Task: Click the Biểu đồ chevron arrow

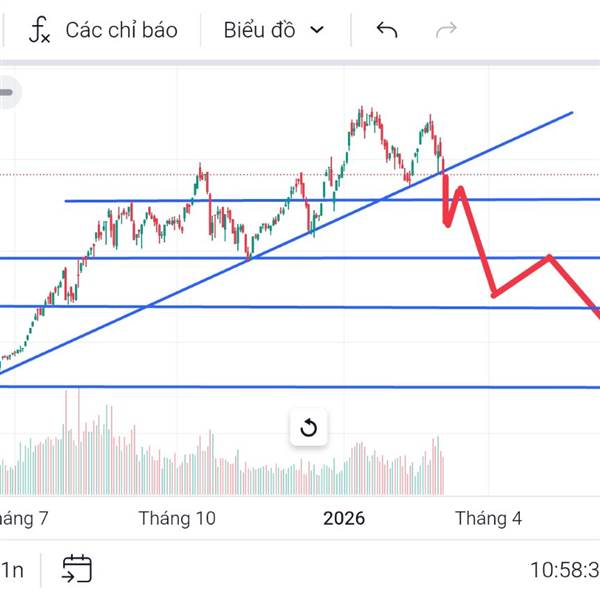Action: pyautogui.click(x=317, y=30)
